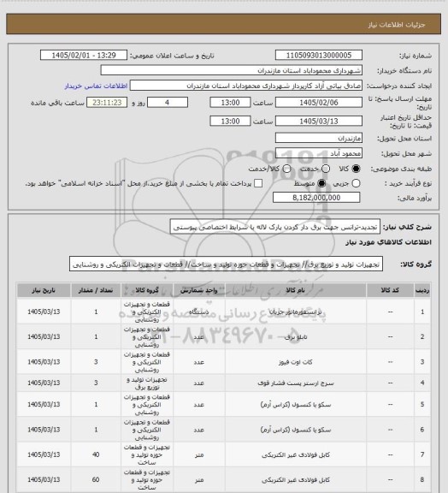Screen dimensions: 448x493
Task: Click the نام کالا column header
Action: pos(296,290)
